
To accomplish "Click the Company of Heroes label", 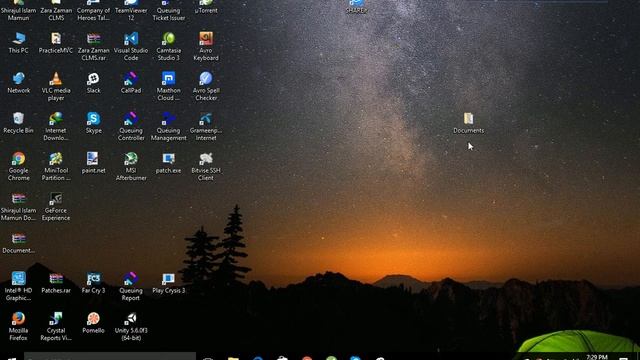I will pos(93,14).
